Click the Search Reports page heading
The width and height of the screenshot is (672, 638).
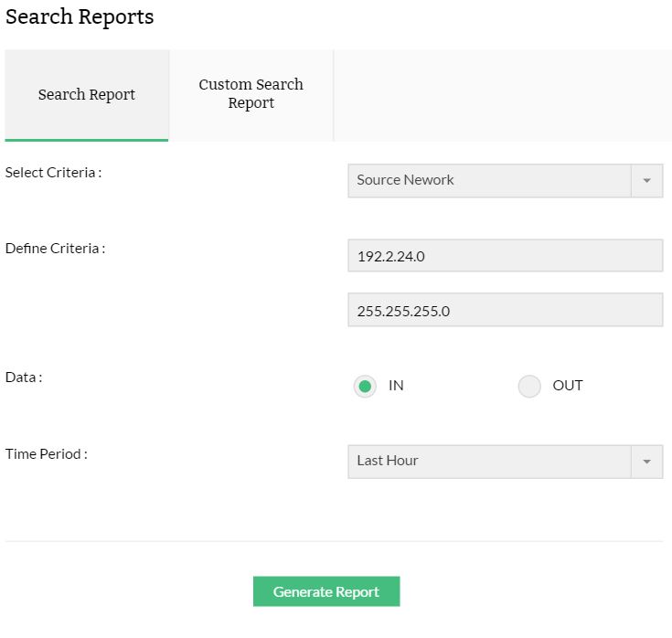pos(80,16)
